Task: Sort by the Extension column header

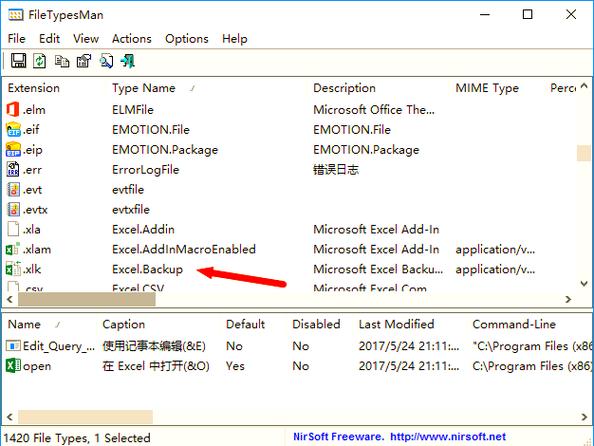Action: pyautogui.click(x=34, y=88)
